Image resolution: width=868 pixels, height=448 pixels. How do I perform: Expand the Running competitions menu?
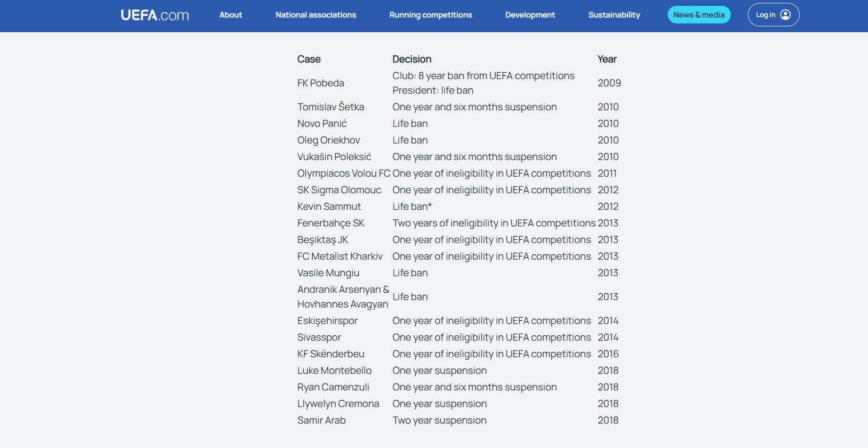tap(430, 15)
